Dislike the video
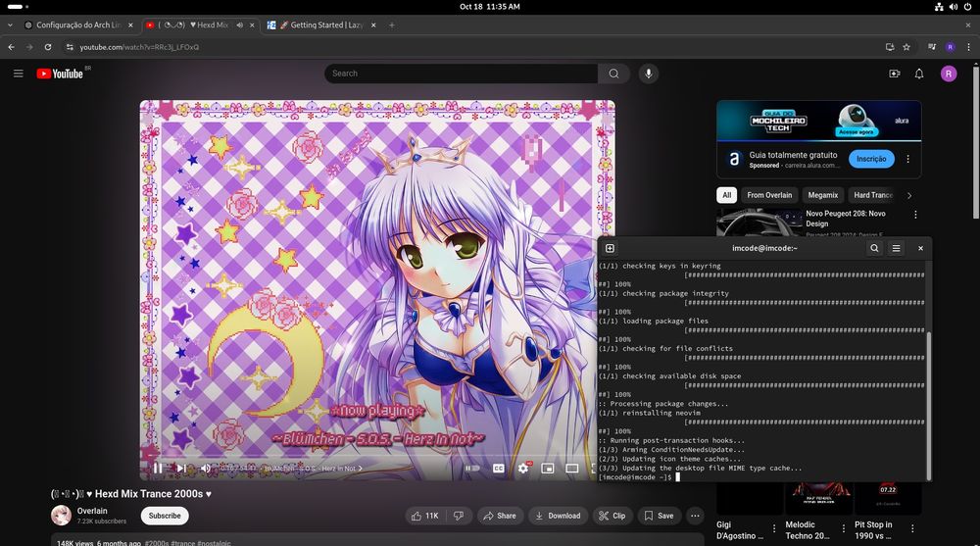The image size is (980, 546). [x=459, y=516]
